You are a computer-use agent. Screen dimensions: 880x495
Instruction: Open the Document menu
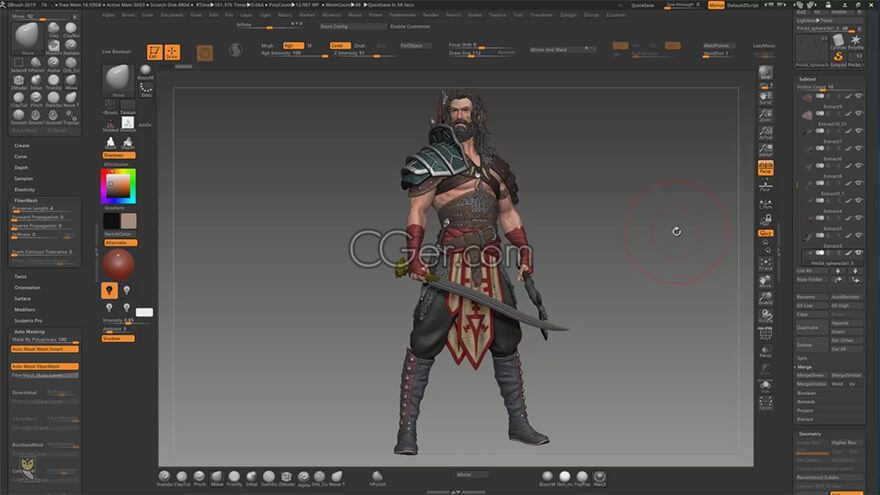[172, 15]
